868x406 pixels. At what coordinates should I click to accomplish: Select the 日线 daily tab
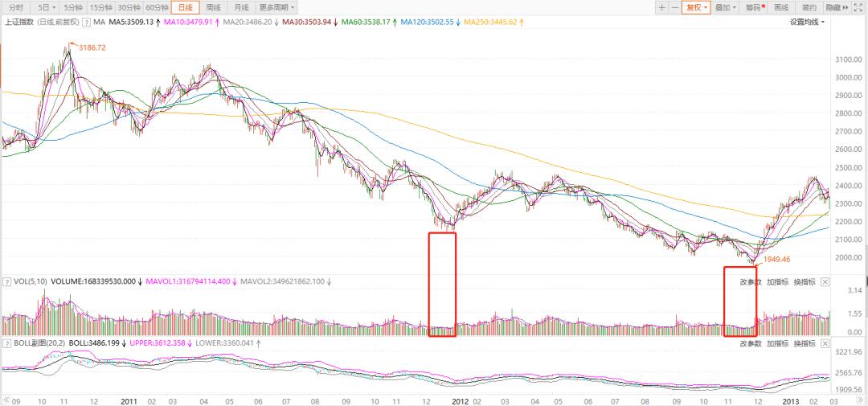(x=186, y=8)
